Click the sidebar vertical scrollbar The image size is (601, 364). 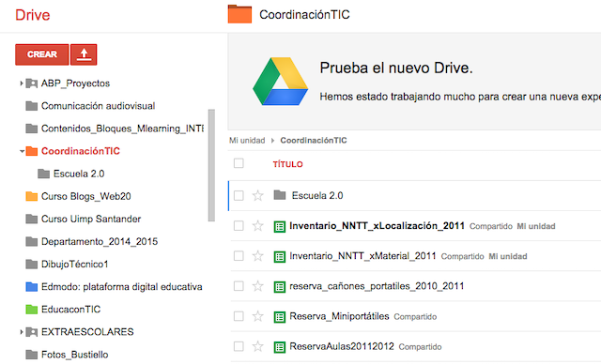pos(211,165)
